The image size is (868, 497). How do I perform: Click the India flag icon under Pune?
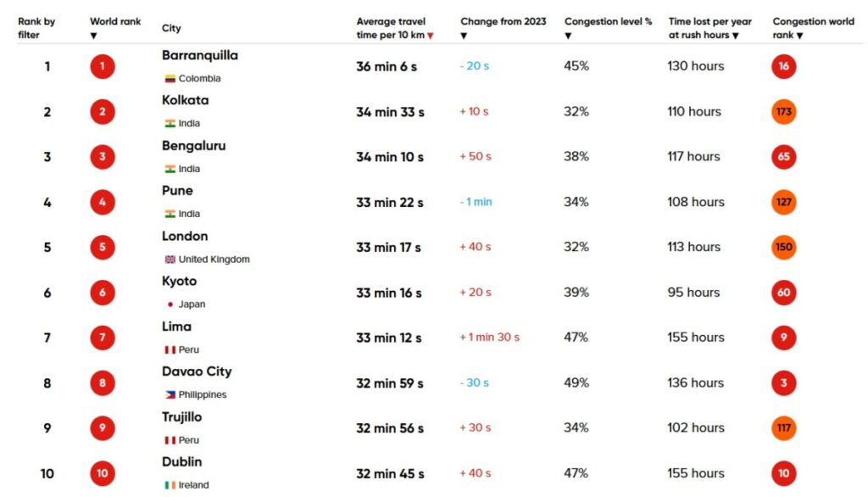170,214
